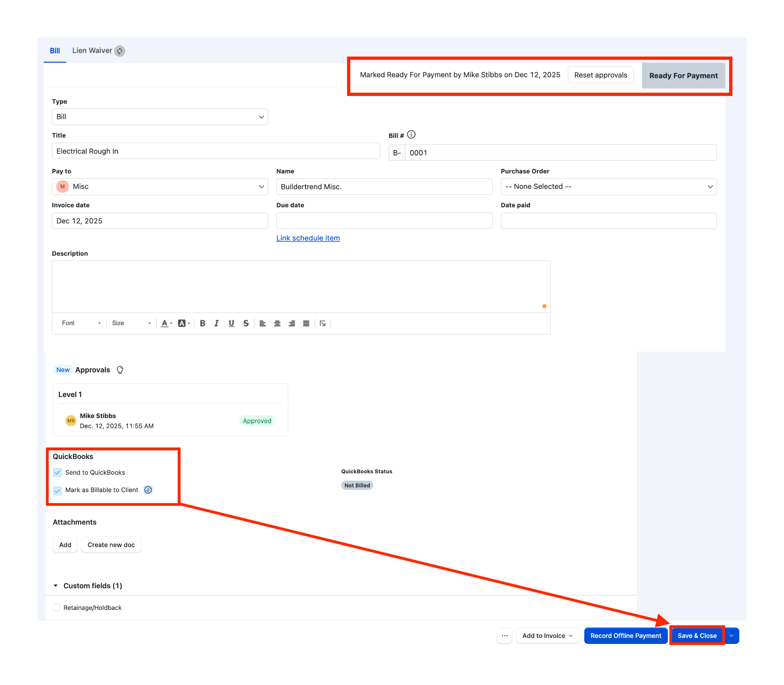The image size is (784, 685).
Task: Click the Approvals lightbulb tip icon
Action: coord(120,370)
